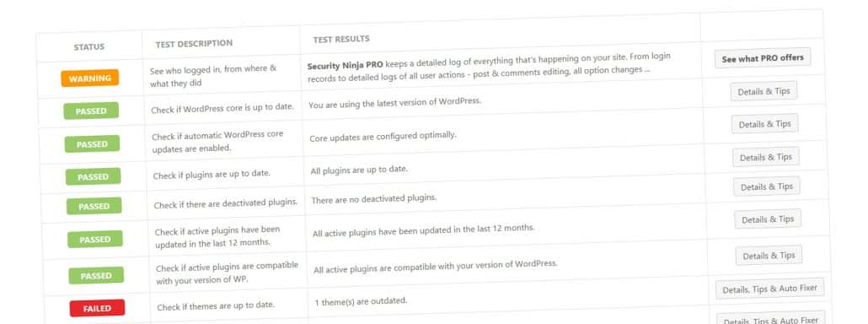Screen dimensions: 868x324
Task: Click the See what PRO offers button
Action: (x=763, y=57)
